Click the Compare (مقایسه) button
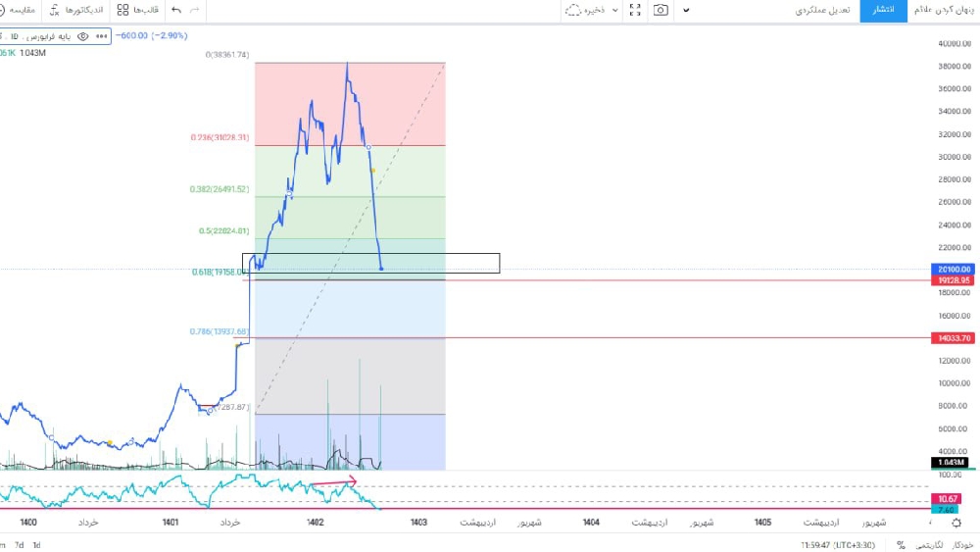 click(17, 10)
